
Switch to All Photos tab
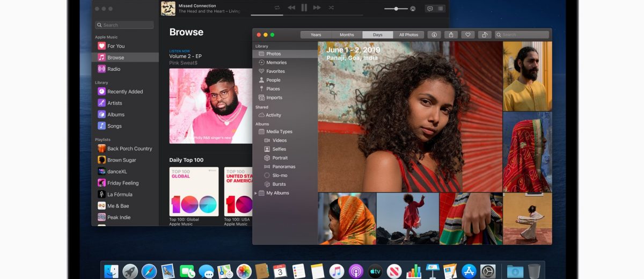pos(408,35)
